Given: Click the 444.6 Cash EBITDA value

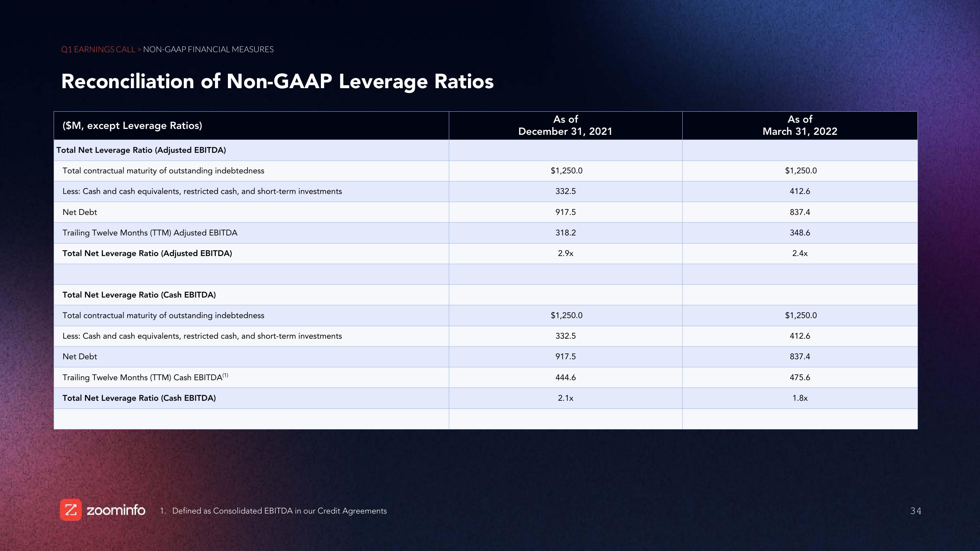Looking at the screenshot, I should pyautogui.click(x=565, y=378).
